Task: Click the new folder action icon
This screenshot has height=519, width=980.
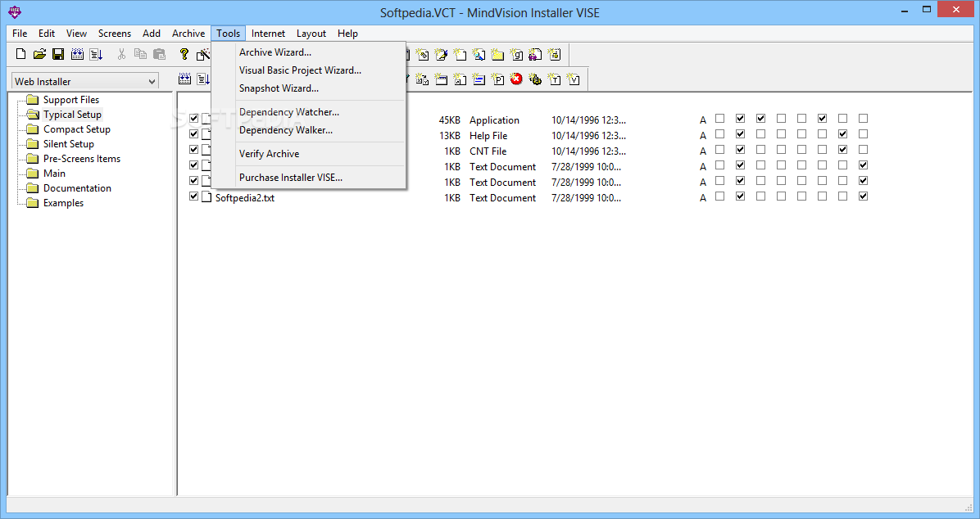Action: pos(497,54)
